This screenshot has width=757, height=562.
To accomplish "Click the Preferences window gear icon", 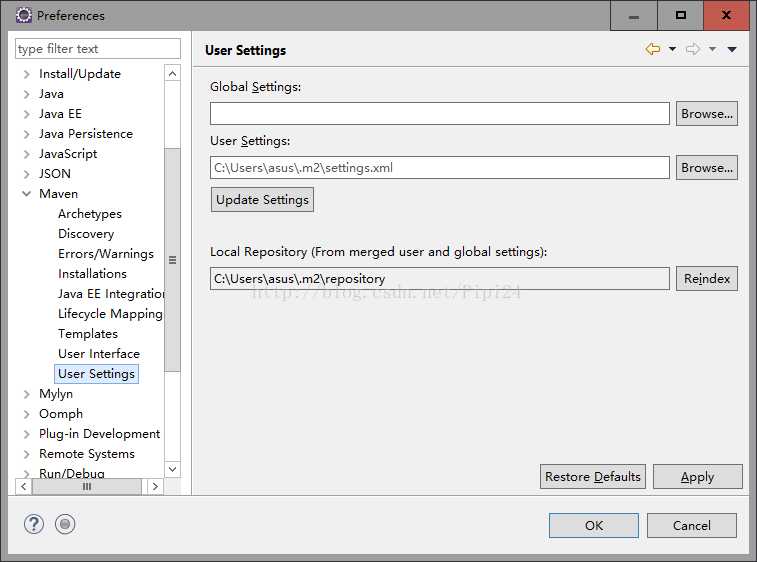I will point(23,15).
